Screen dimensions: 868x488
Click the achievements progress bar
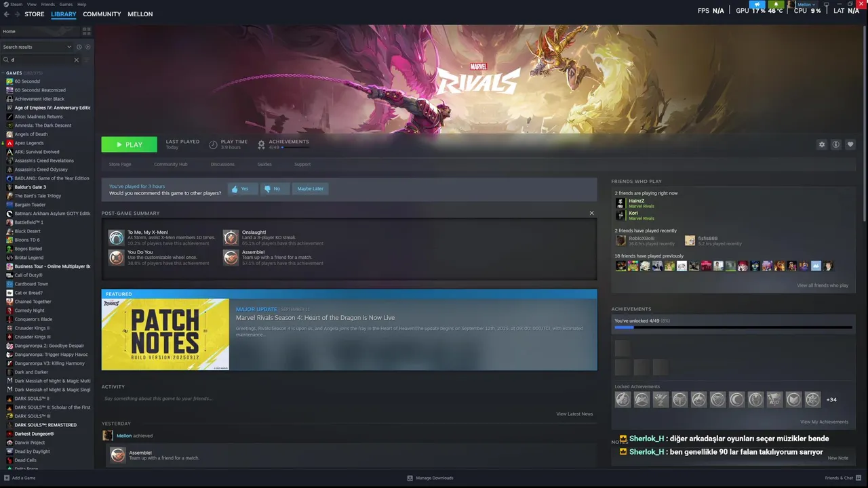[x=733, y=327]
